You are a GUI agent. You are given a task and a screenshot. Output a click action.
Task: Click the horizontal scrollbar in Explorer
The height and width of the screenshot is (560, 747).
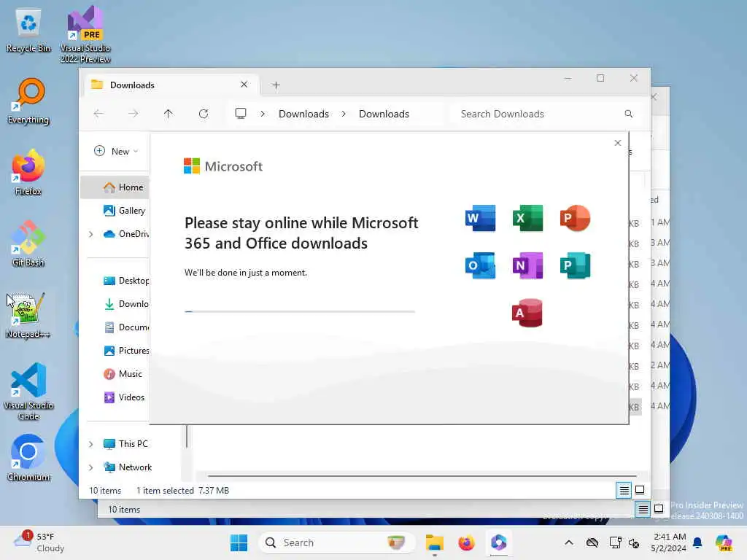coord(422,475)
